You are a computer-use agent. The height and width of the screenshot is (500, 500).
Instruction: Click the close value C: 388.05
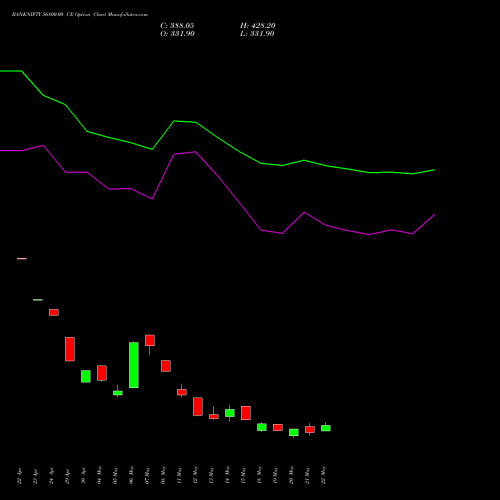pos(177,26)
